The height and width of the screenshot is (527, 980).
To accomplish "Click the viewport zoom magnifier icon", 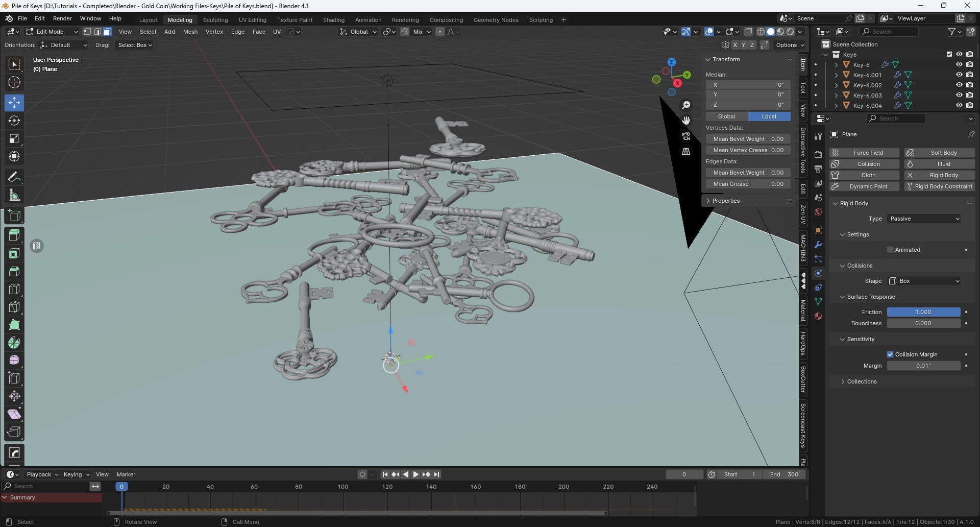I will coord(686,105).
